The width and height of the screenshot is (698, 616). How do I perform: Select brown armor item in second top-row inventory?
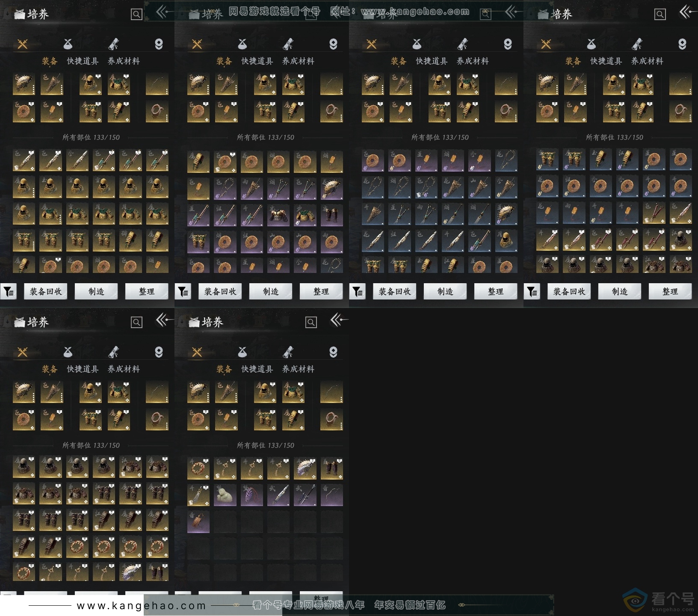[278, 215]
